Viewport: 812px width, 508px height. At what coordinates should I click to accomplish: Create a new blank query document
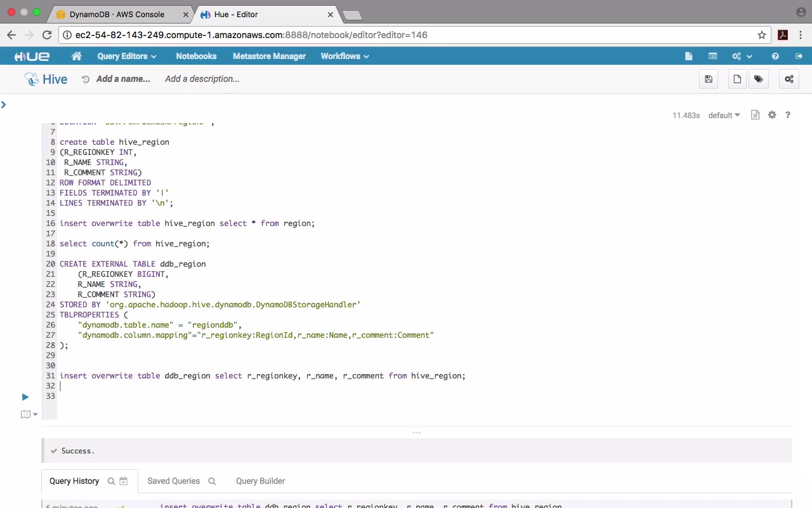pyautogui.click(x=737, y=79)
